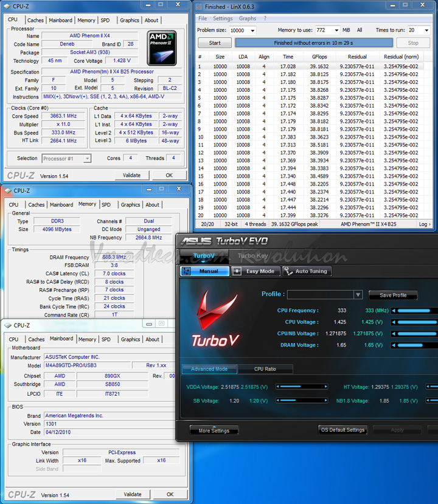Click OS Default Settings button
The width and height of the screenshot is (438, 504).
point(343,430)
